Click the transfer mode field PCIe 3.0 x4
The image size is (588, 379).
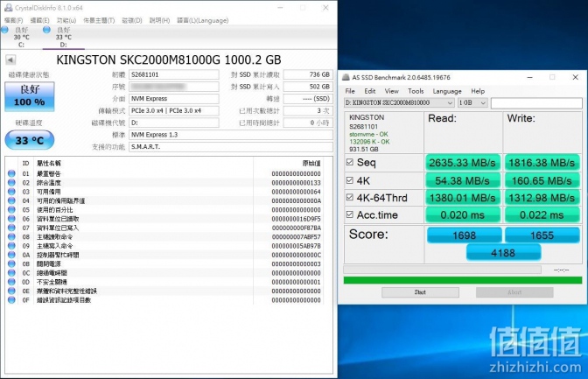[174, 110]
